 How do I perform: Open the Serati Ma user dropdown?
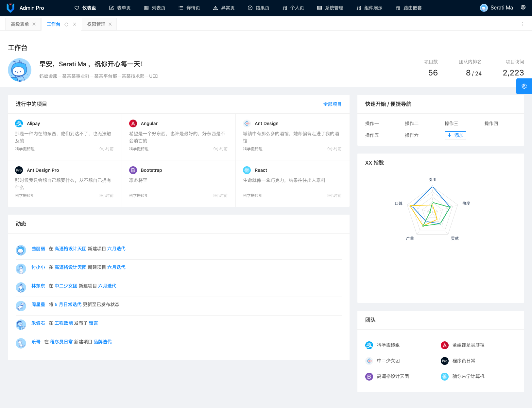coord(496,8)
